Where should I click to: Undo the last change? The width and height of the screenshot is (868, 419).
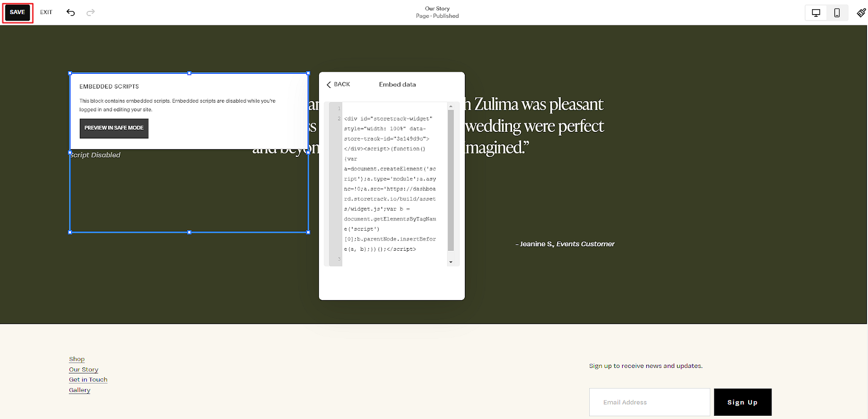(71, 12)
